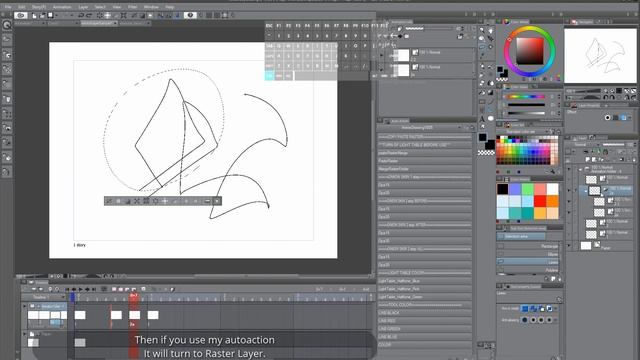Viewport: 640px width, 360px height.
Task: Select the Rectangle selection sub tool
Action: point(528,246)
